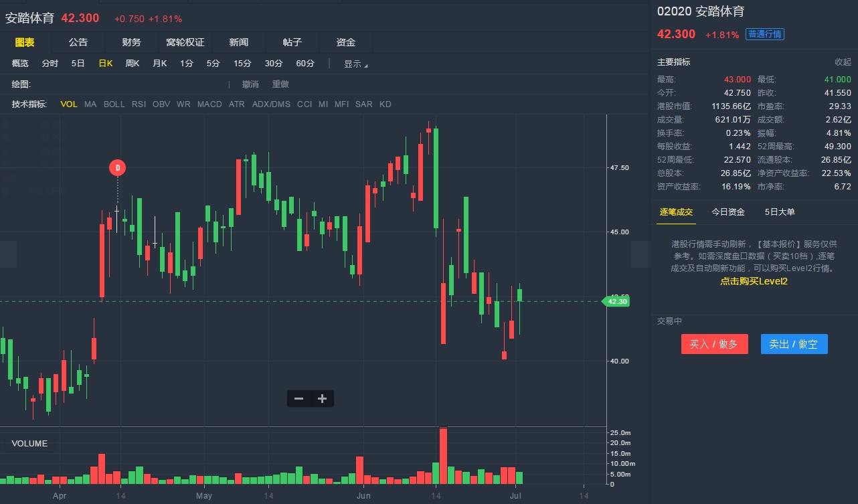Click the green 42.30 current price tag

(x=616, y=302)
